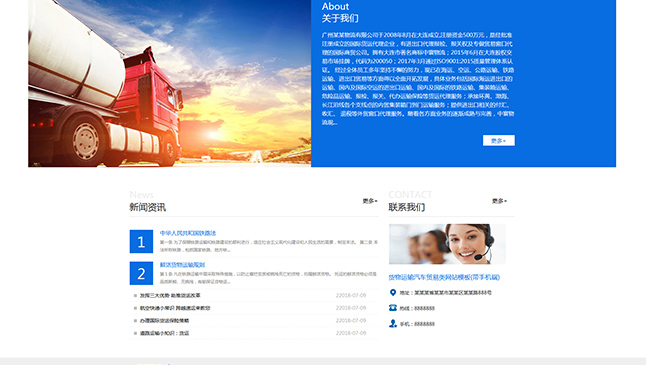
Task: Open 更多 link next to 联系我们 heading
Action: coord(499,201)
